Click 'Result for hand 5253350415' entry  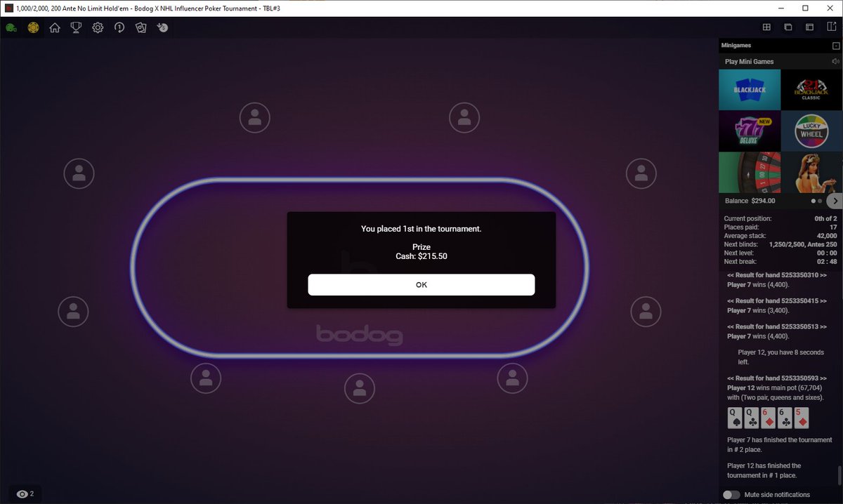coord(776,300)
